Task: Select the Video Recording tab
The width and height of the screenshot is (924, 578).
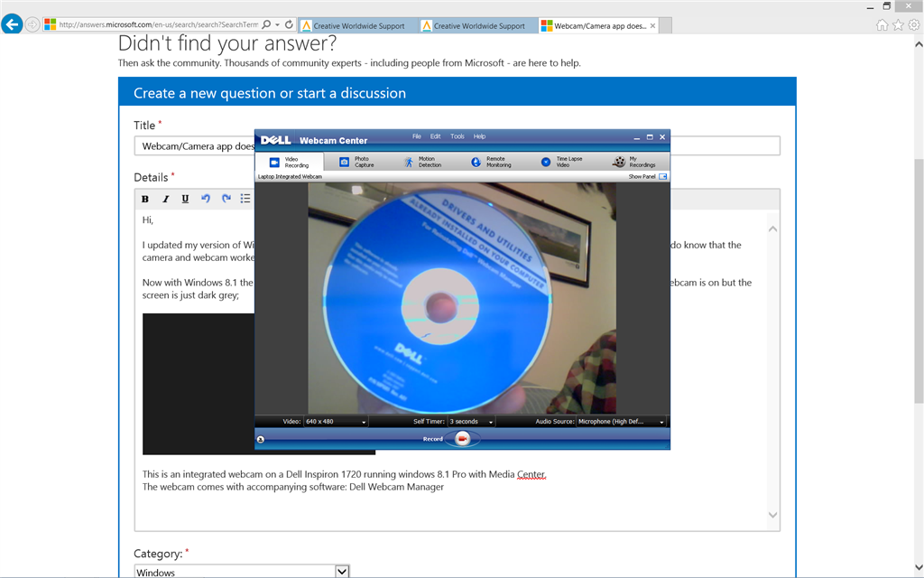Action: pos(290,163)
